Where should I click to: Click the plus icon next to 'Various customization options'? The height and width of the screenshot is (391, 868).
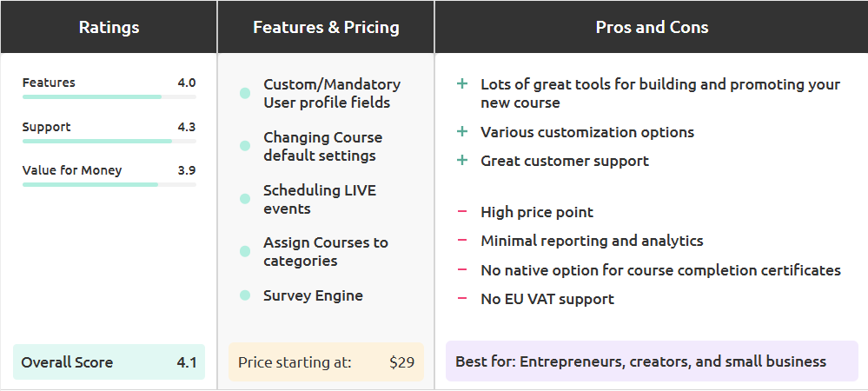coord(462,132)
